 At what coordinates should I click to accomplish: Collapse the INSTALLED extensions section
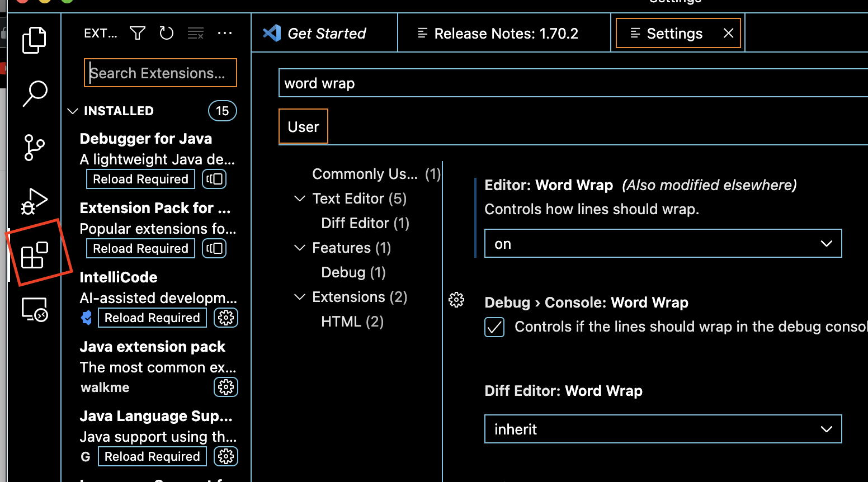[73, 111]
